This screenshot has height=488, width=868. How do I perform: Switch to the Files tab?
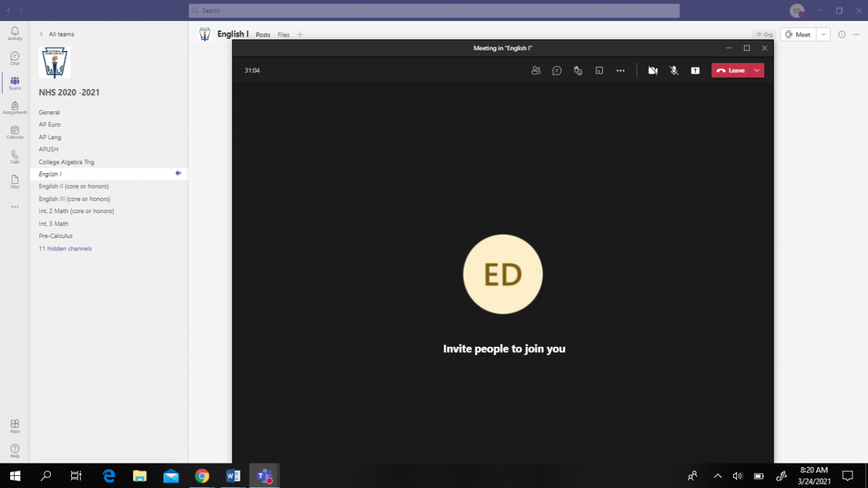click(283, 35)
